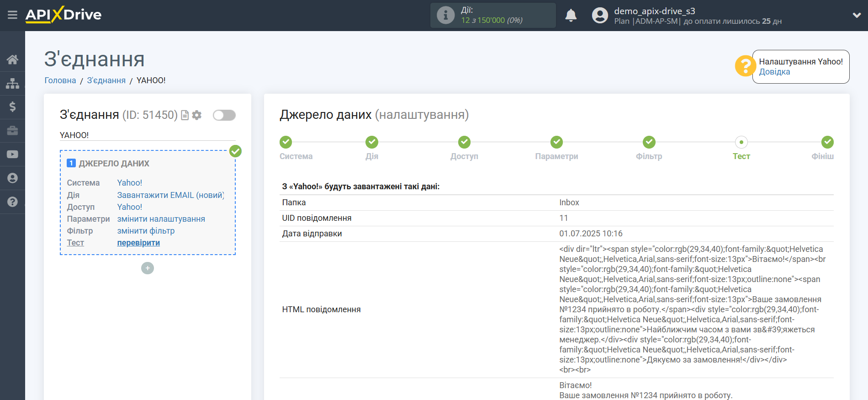Open help question sidebar icon

pyautogui.click(x=12, y=202)
